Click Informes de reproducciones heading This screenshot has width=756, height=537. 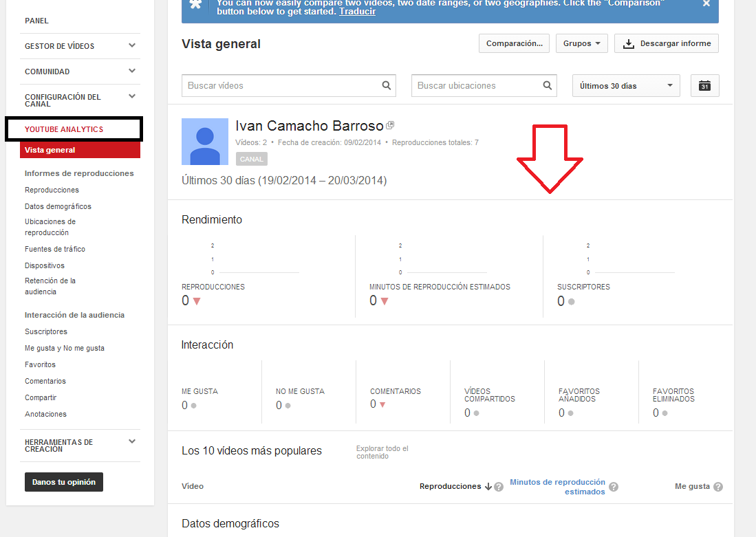click(x=79, y=173)
